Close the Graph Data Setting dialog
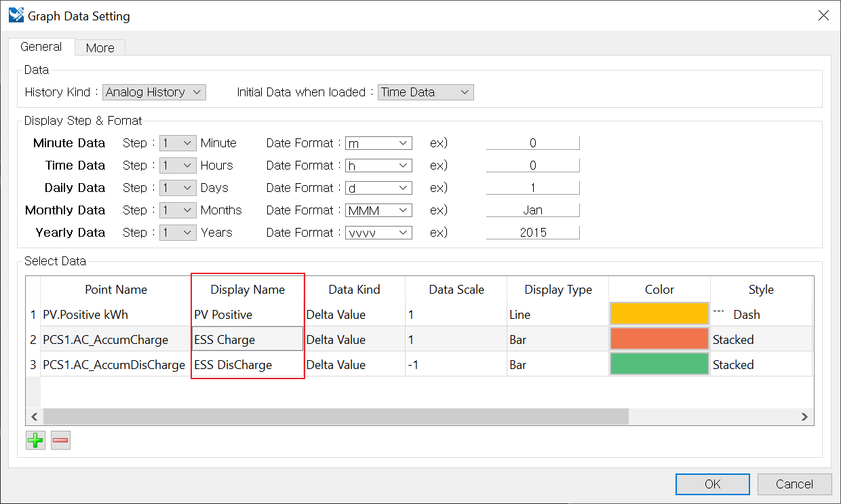Image resolution: width=841 pixels, height=504 pixels. (x=823, y=16)
